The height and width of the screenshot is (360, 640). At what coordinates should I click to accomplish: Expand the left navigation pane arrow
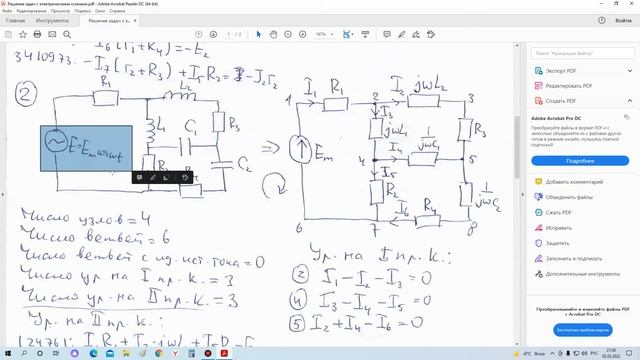click(2, 195)
